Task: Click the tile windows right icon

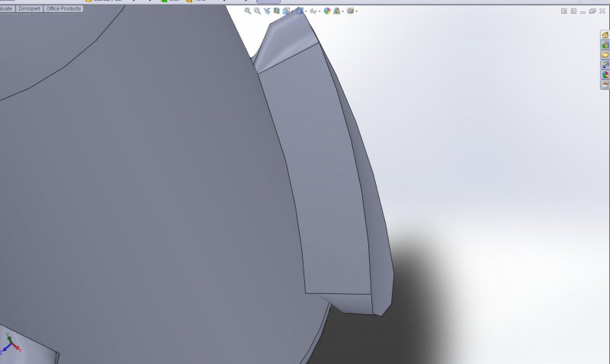Action: coord(573,11)
